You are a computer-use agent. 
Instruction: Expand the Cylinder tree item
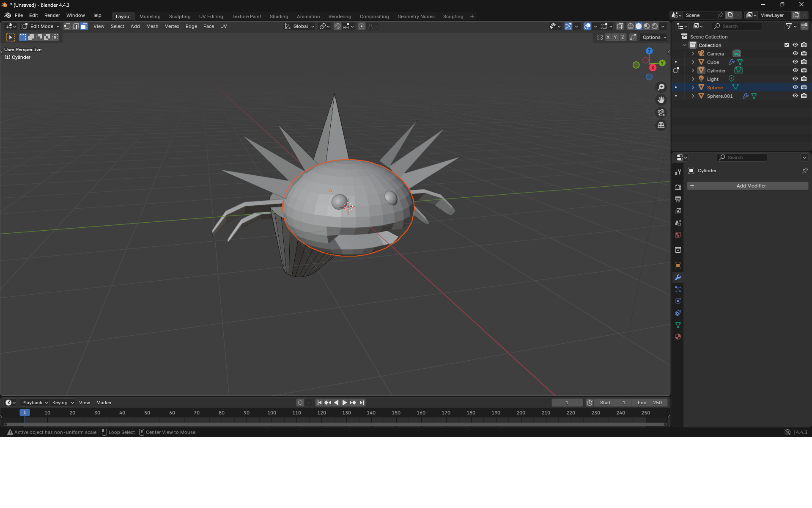tap(693, 71)
